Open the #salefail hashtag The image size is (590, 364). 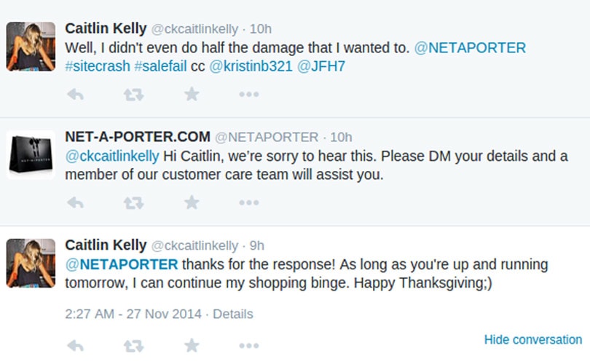[x=161, y=66]
